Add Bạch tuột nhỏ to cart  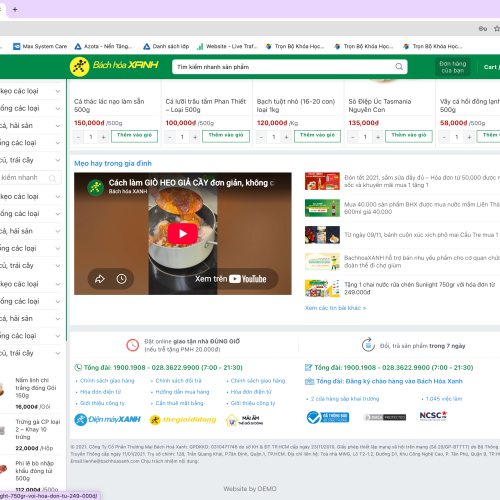click(317, 136)
